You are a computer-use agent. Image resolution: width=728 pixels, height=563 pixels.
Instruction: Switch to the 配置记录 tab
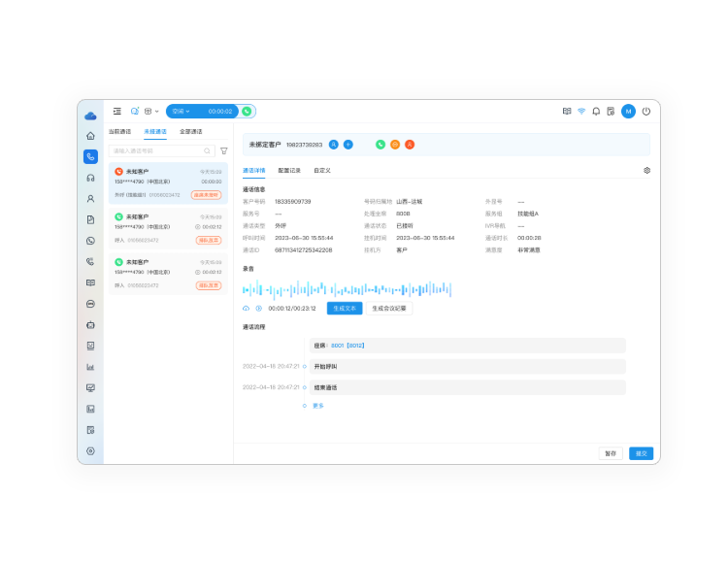pyautogui.click(x=289, y=170)
